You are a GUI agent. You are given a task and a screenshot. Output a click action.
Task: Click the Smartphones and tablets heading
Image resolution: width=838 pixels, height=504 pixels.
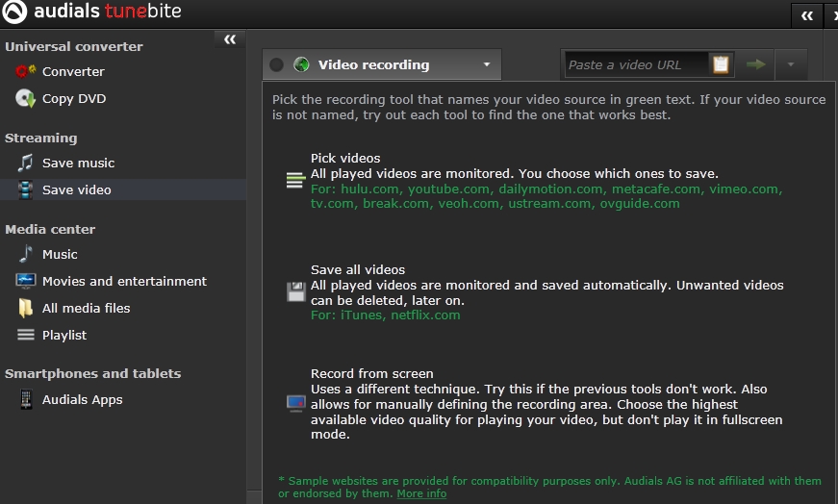(93, 373)
